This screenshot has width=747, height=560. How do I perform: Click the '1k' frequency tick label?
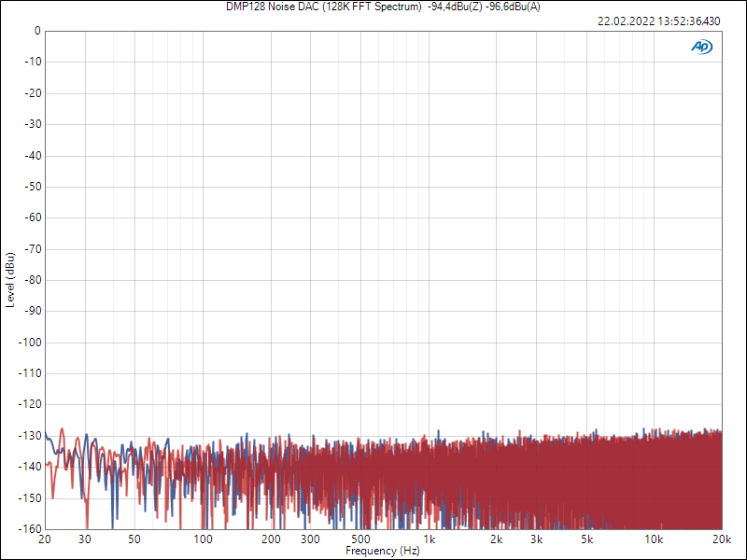pyautogui.click(x=430, y=539)
